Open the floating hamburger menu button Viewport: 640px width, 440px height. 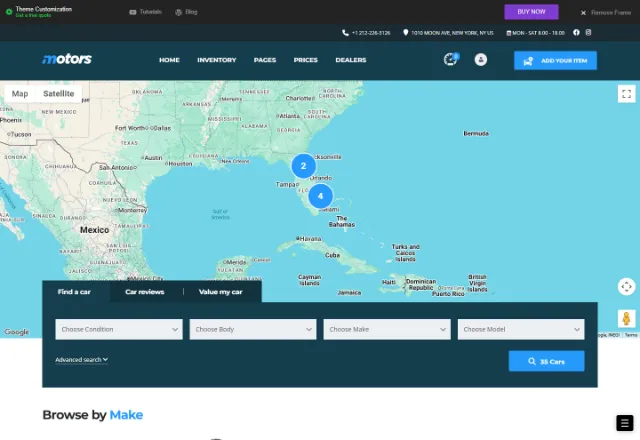pyautogui.click(x=624, y=423)
